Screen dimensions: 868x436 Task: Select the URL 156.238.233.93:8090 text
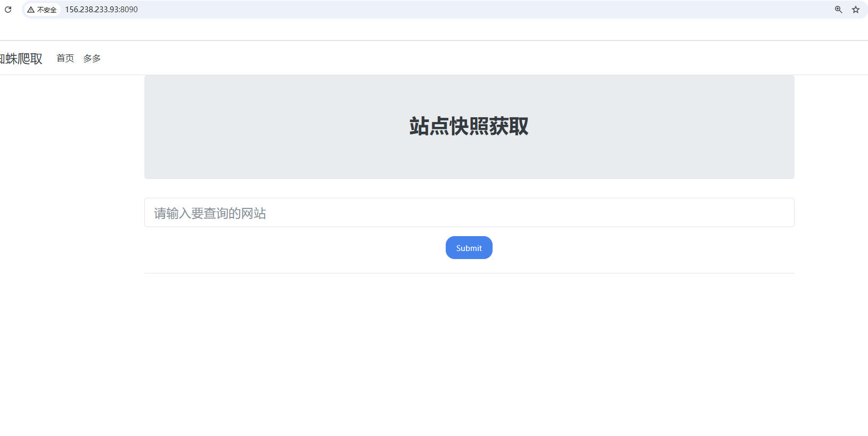(x=101, y=10)
